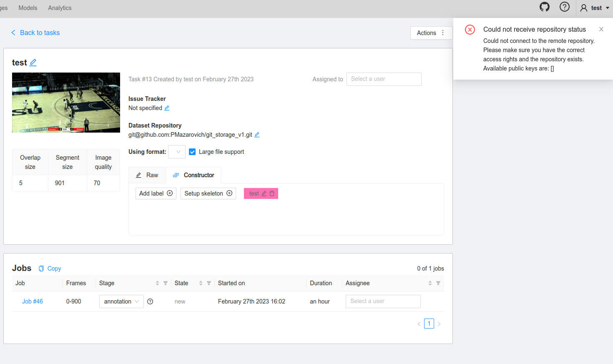The image size is (613, 364).
Task: Click the 0 of 1 jobs counter
Action: [x=430, y=269]
